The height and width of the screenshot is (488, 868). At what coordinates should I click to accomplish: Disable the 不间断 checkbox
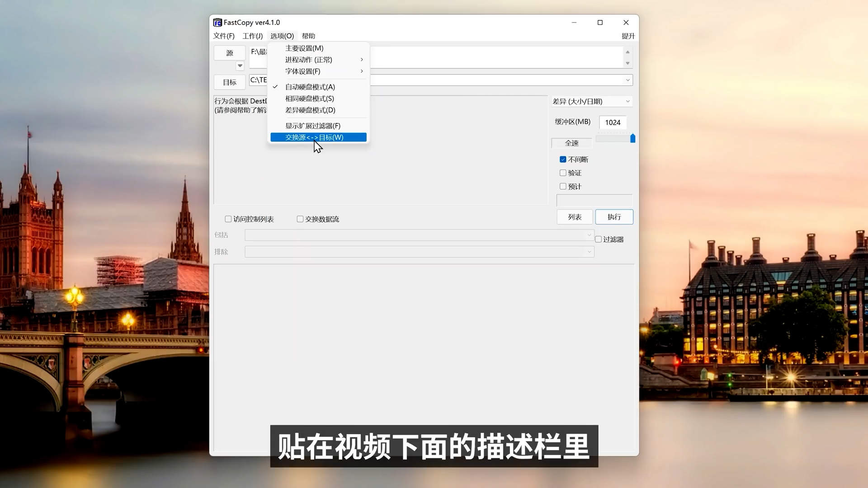563,159
